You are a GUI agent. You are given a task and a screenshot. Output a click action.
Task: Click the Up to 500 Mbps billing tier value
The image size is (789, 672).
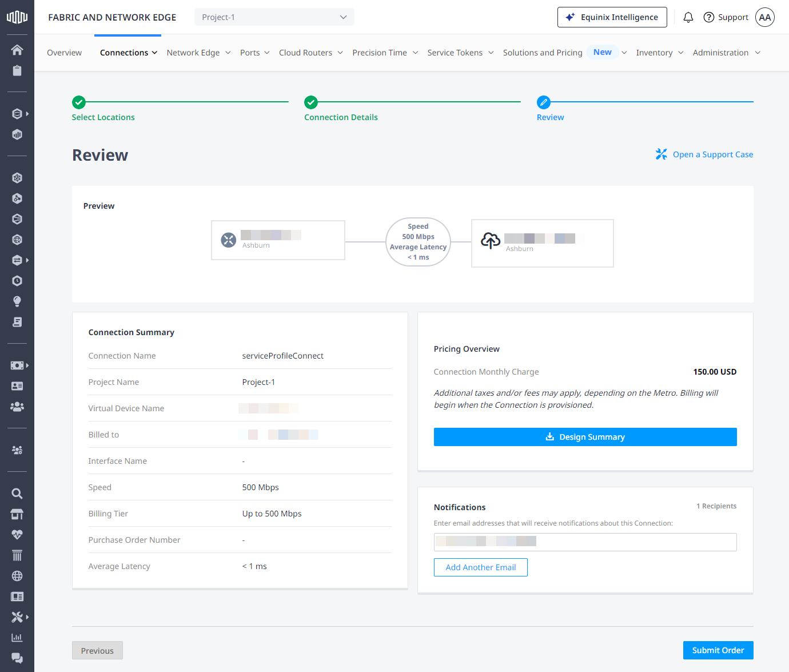click(x=272, y=514)
